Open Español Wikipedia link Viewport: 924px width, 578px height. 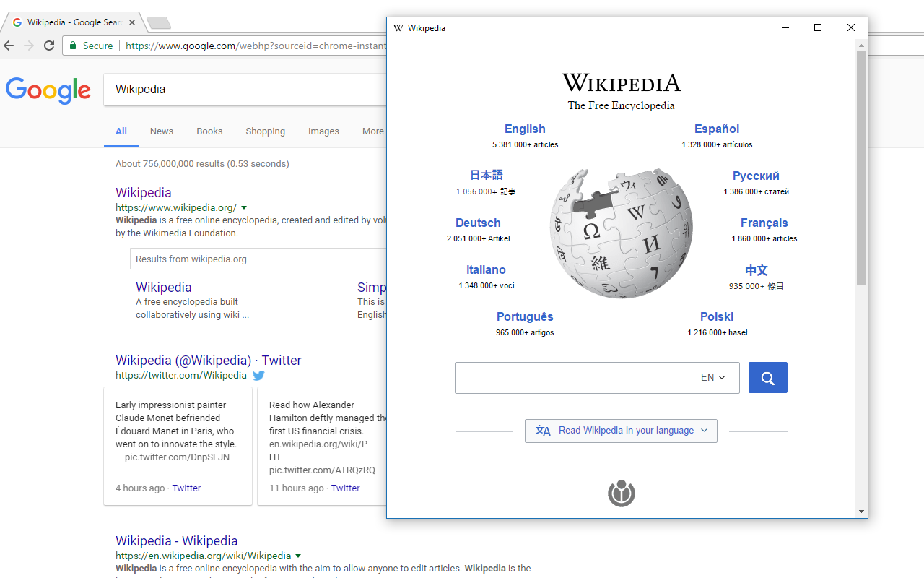pos(717,129)
